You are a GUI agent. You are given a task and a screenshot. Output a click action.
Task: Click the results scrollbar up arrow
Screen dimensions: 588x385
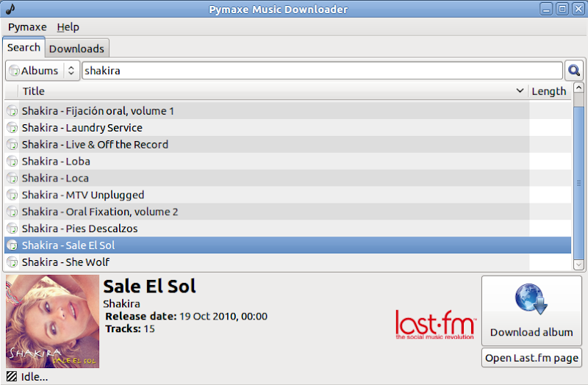pyautogui.click(x=578, y=87)
